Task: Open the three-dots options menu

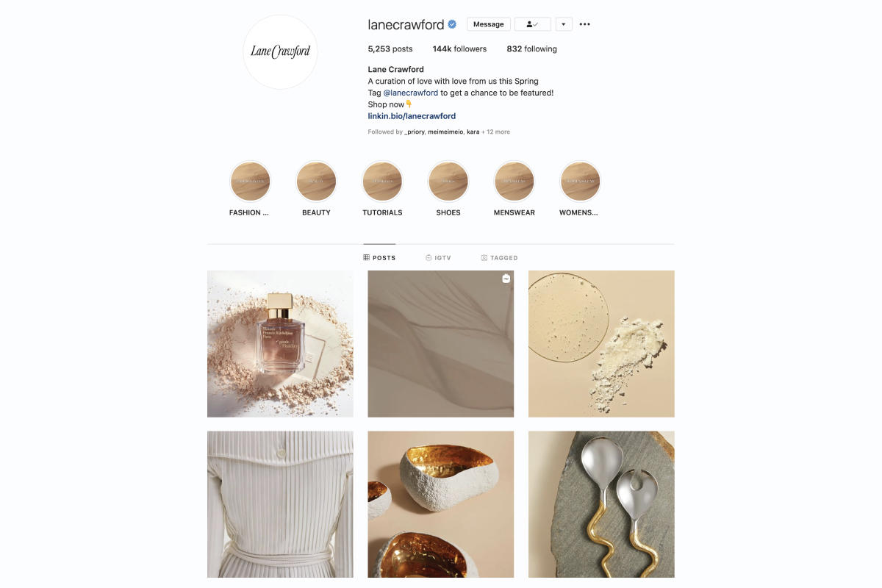Action: [x=584, y=24]
